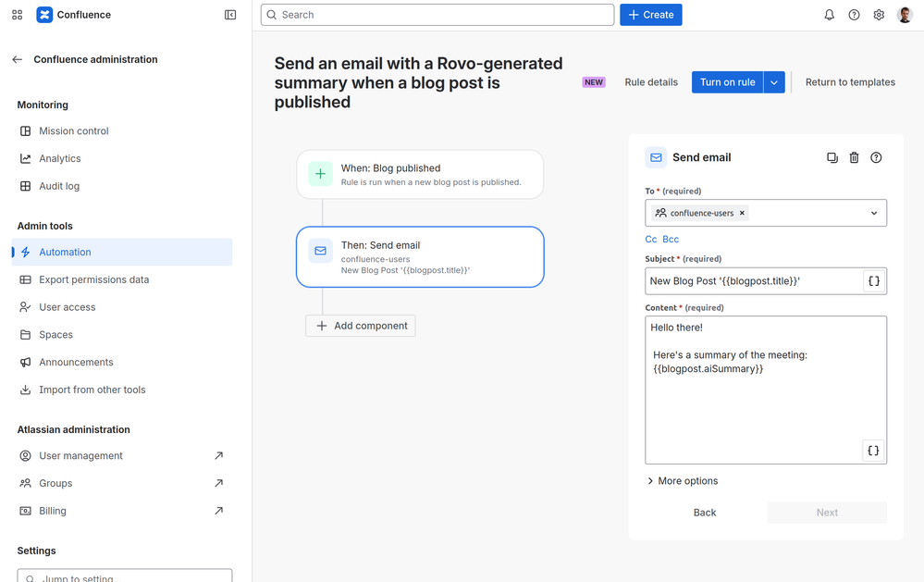Open external link arrow for Groups
This screenshot has height=582, width=924.
[218, 484]
